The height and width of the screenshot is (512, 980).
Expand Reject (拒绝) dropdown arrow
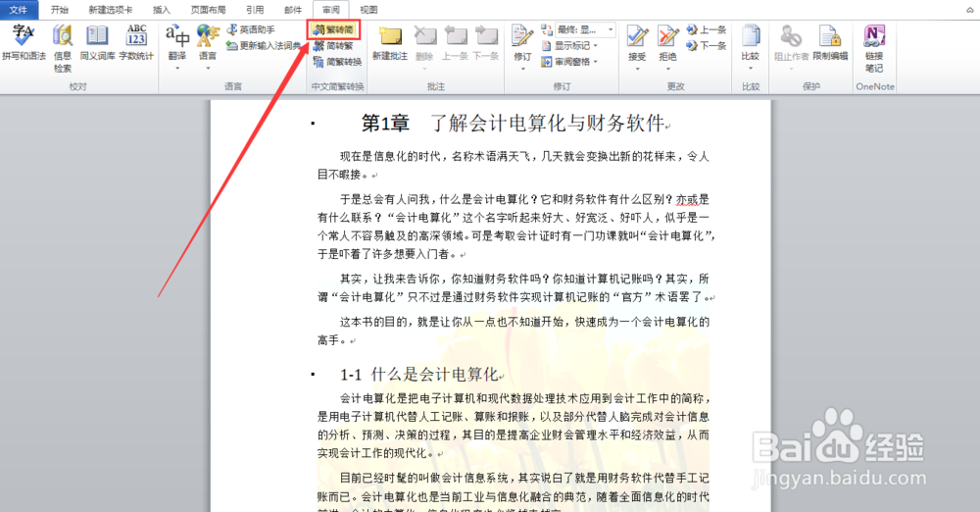pyautogui.click(x=667, y=68)
